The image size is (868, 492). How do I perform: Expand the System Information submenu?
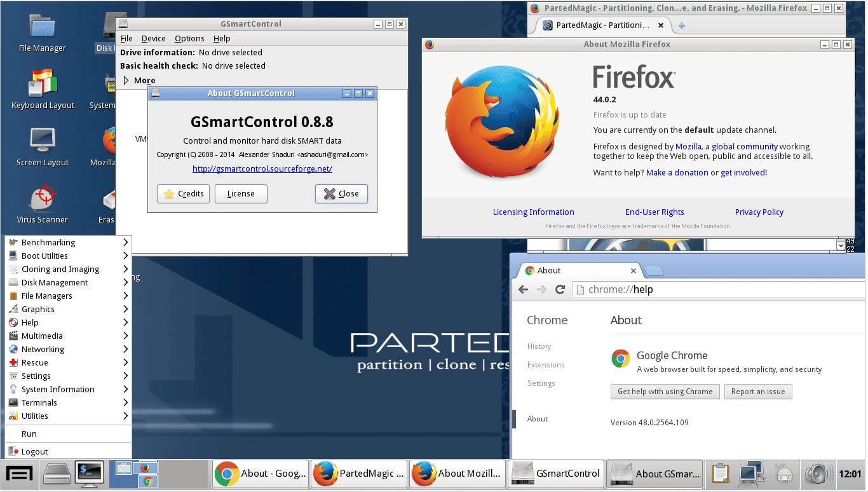tap(126, 389)
